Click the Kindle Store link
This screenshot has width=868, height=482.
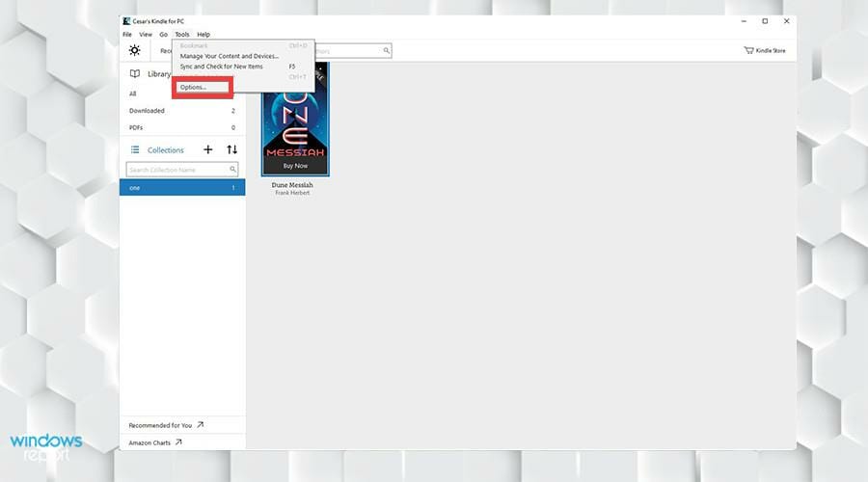point(771,50)
